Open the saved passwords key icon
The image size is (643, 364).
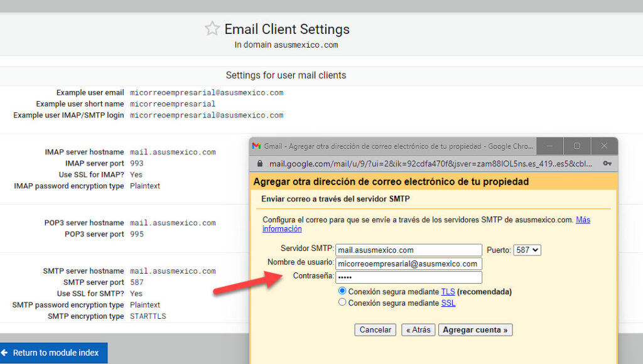point(607,164)
